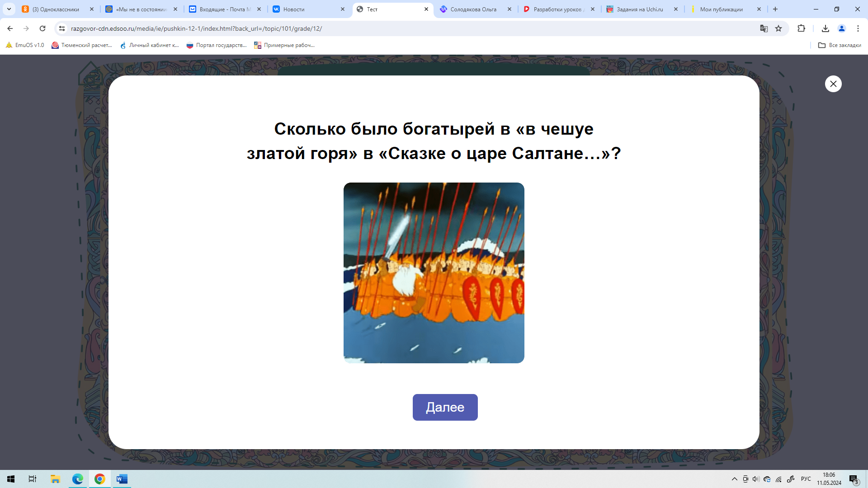Click the Meet Now camera tray icon

(x=745, y=479)
